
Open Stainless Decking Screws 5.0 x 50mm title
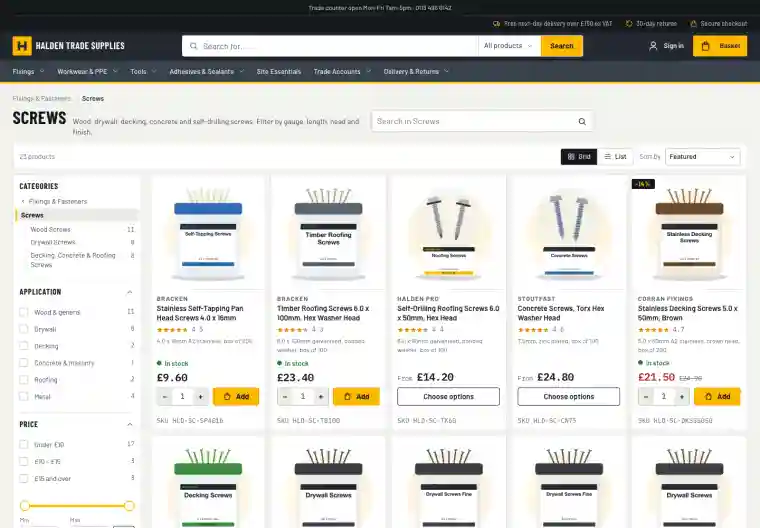(688, 313)
